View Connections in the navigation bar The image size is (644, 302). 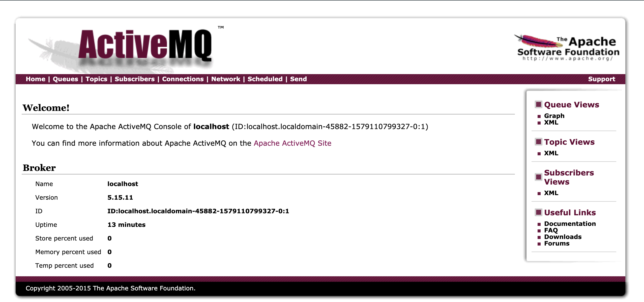pyautogui.click(x=183, y=79)
